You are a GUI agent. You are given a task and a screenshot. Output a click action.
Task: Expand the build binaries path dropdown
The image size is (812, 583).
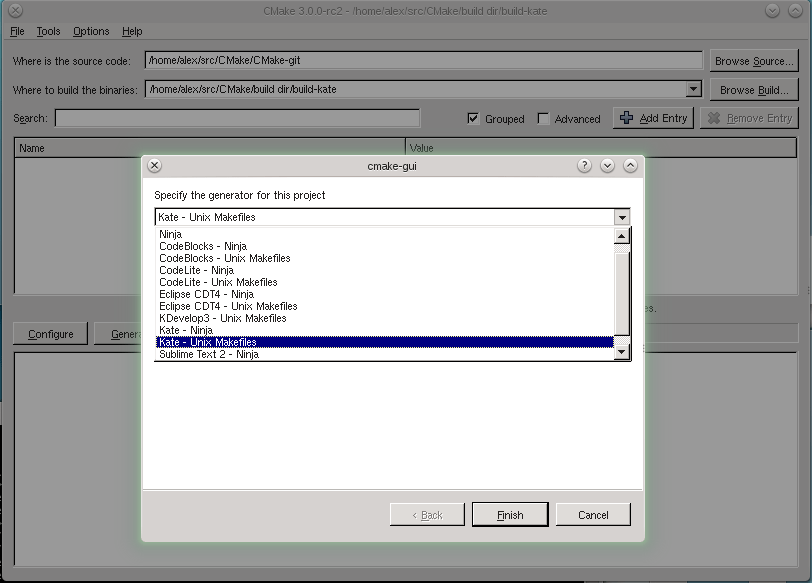[693, 89]
